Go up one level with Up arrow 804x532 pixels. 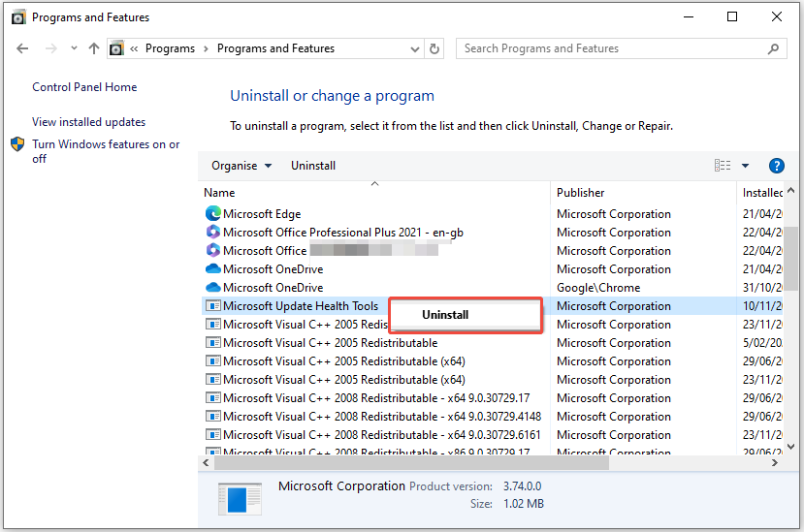(94, 48)
